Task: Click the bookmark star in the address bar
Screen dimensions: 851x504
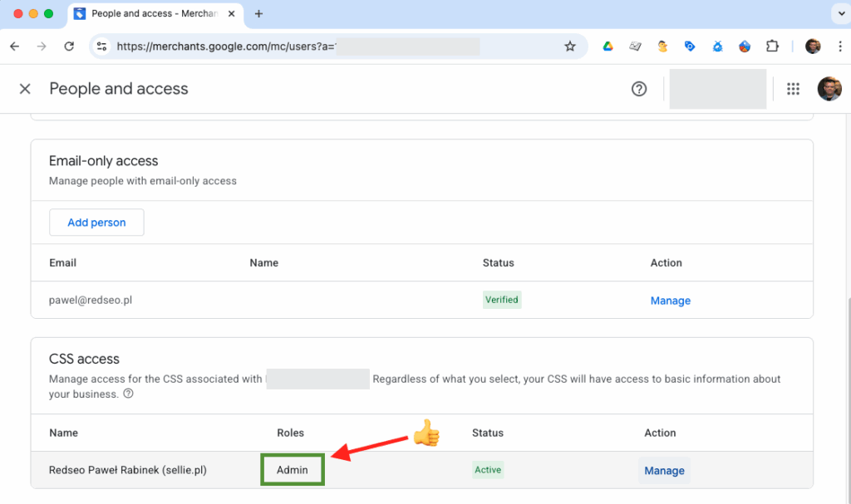Action: coord(570,46)
